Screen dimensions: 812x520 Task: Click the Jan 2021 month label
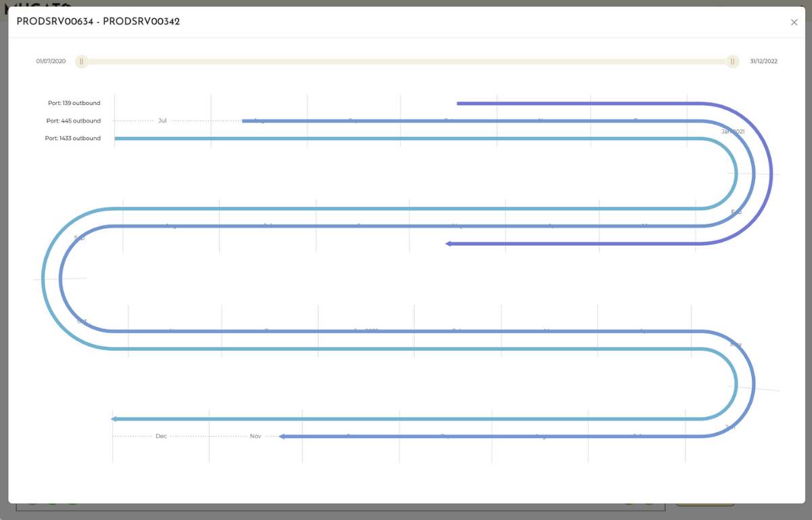[x=733, y=131]
